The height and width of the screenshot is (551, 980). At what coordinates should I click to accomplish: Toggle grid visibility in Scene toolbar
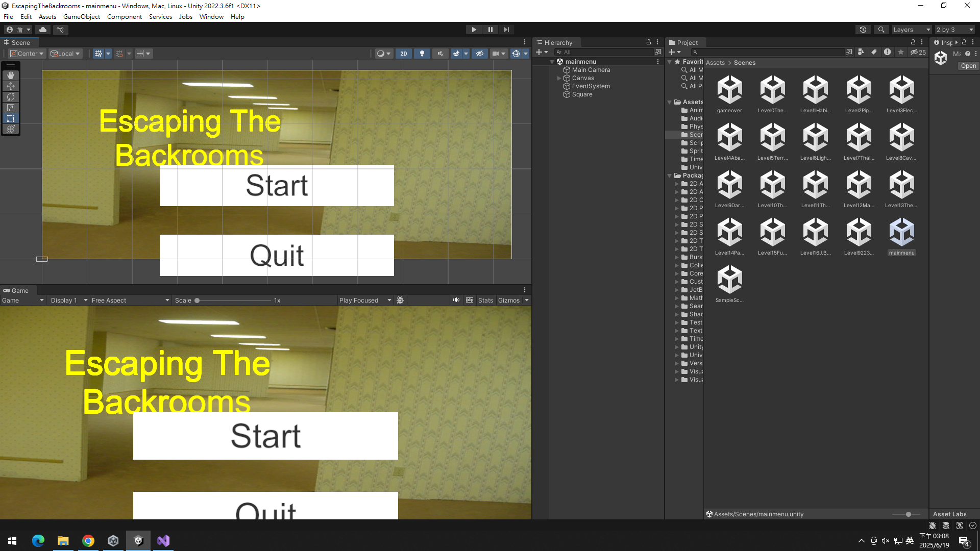click(x=99, y=54)
